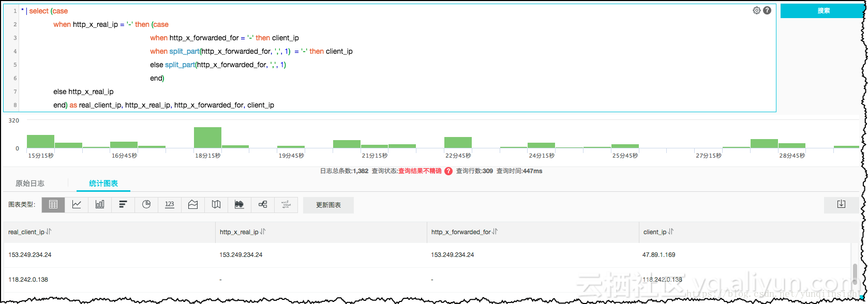Sort by real_client_ip column

click(x=49, y=232)
